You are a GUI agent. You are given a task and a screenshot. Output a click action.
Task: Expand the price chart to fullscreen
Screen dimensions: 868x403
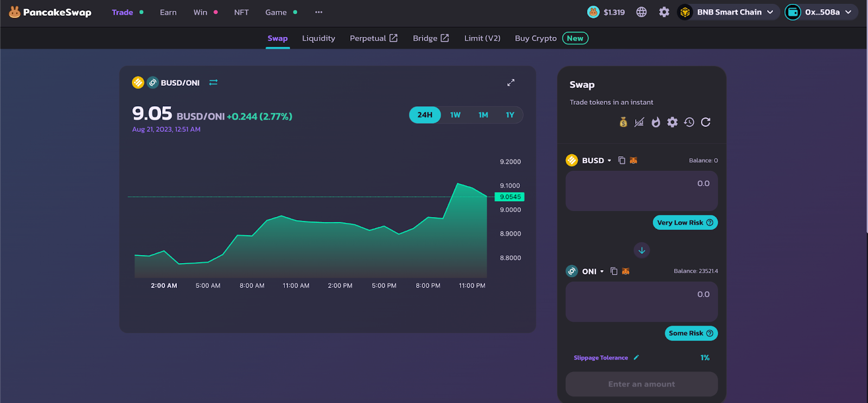click(x=510, y=82)
